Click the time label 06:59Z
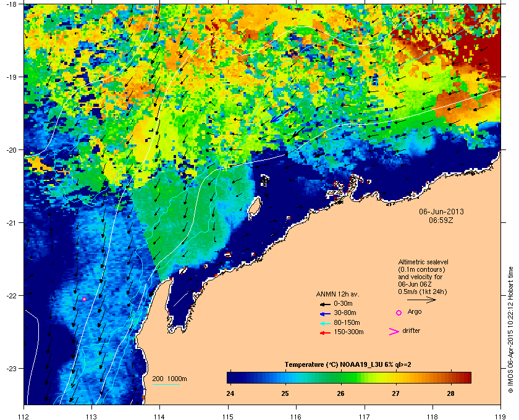This screenshot has height=420, width=519. tap(441, 220)
